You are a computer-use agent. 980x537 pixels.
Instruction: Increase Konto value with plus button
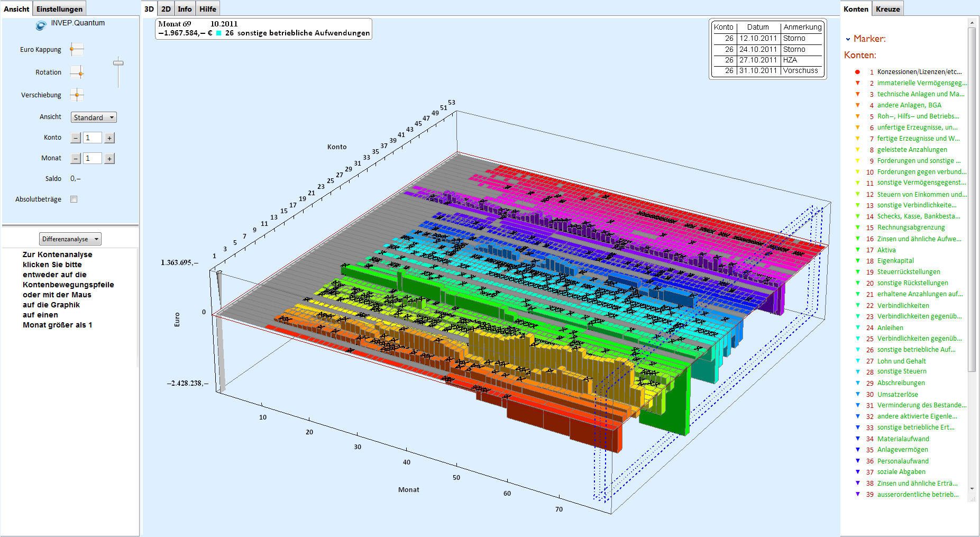coord(109,138)
